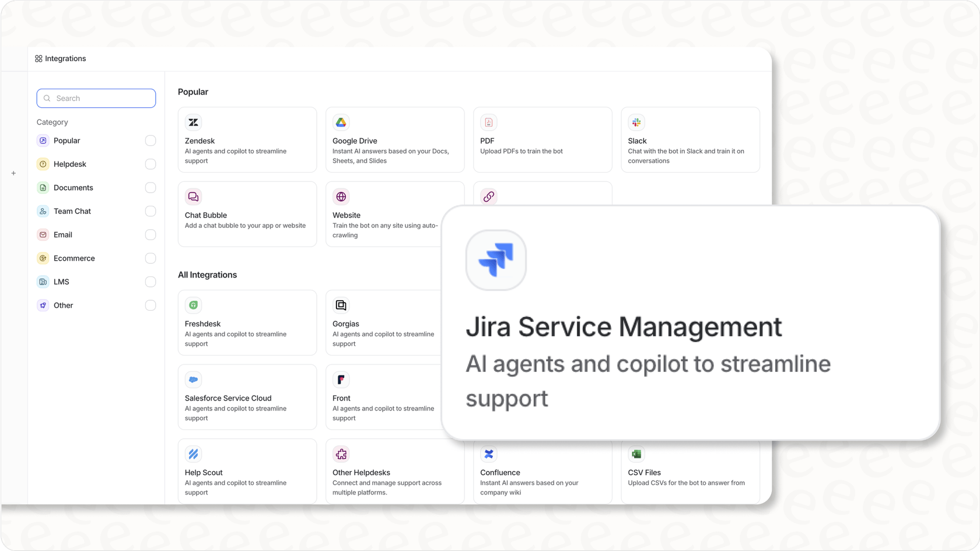Toggle the LMS category filter
The image size is (980, 551).
[x=150, y=282]
